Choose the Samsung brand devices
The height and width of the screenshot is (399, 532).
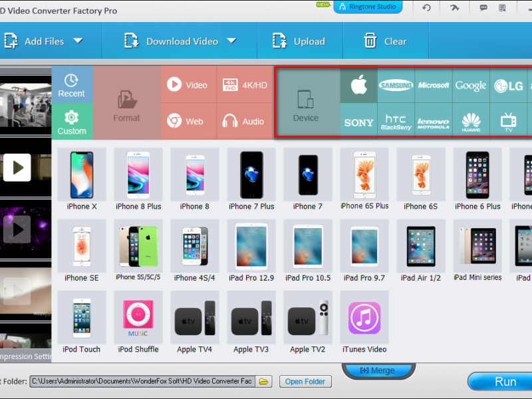click(396, 85)
